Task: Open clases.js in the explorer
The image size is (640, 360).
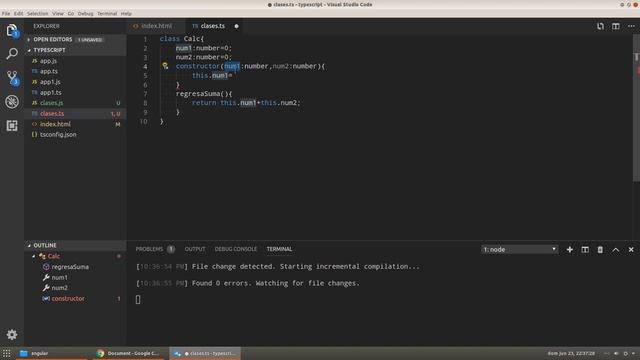Action: pyautogui.click(x=75, y=103)
